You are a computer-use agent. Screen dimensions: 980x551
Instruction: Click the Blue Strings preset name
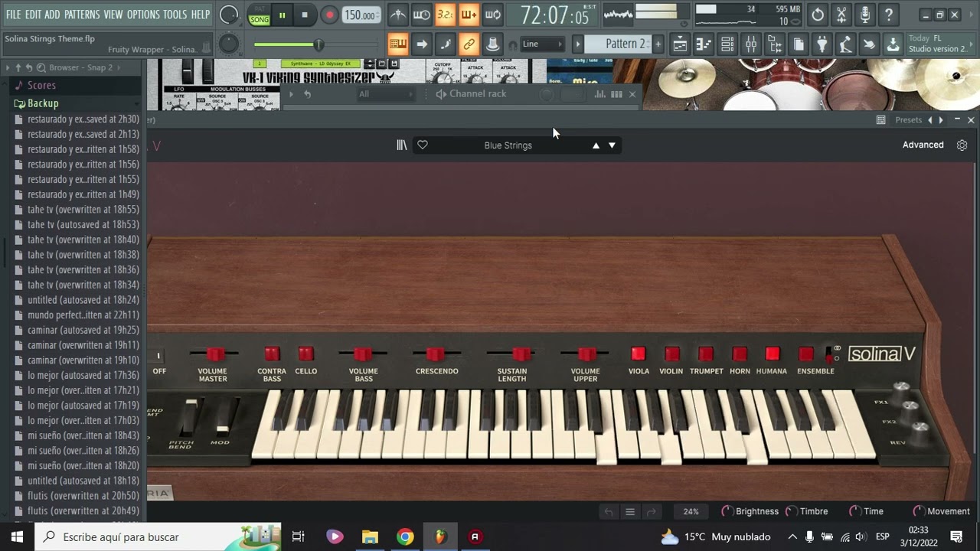coord(508,145)
